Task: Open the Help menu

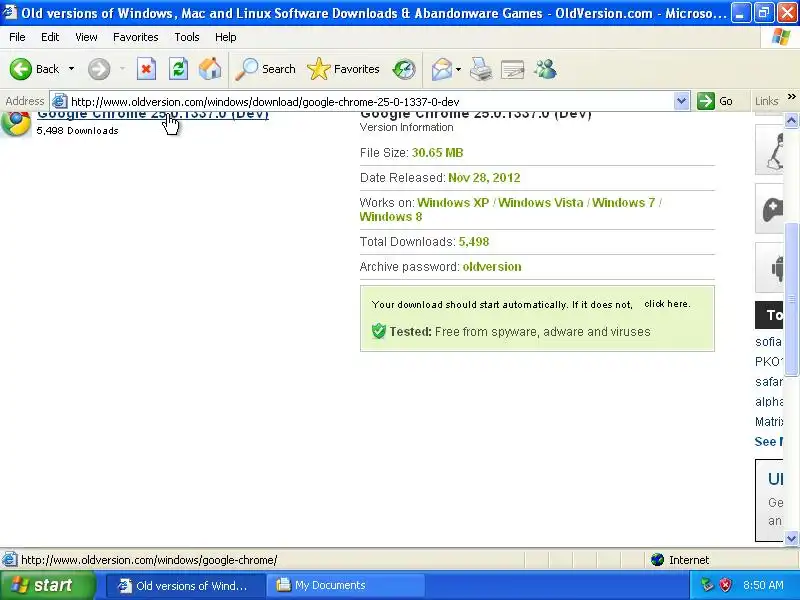Action: coord(226,37)
